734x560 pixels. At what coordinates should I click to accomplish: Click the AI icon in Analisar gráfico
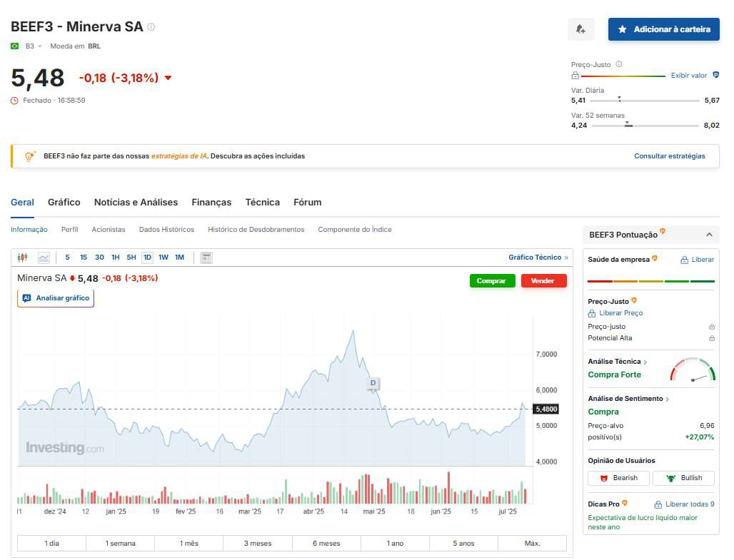pyautogui.click(x=26, y=298)
